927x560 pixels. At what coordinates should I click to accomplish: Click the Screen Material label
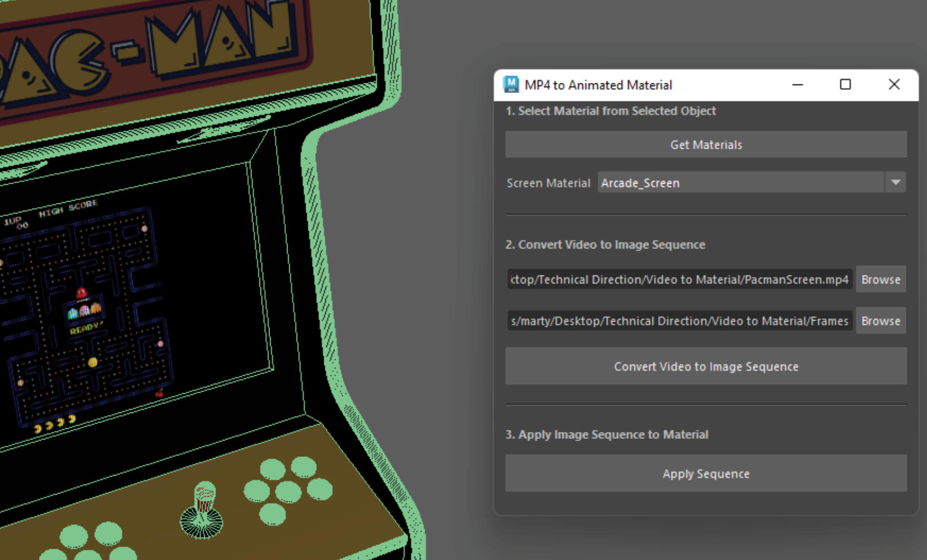(548, 182)
